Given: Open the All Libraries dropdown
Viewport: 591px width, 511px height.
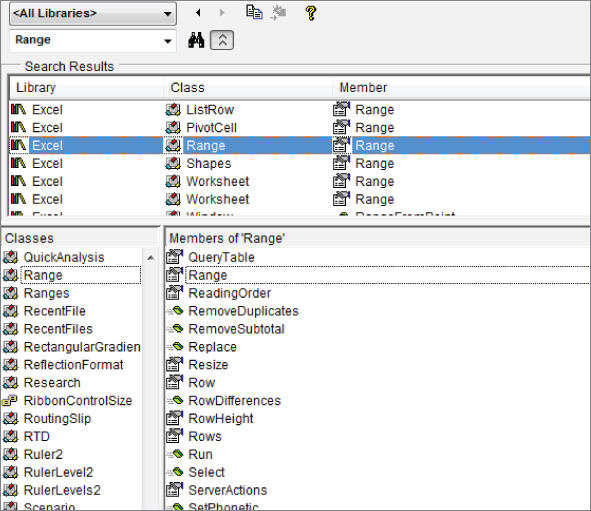Looking at the screenshot, I should click(x=93, y=14).
